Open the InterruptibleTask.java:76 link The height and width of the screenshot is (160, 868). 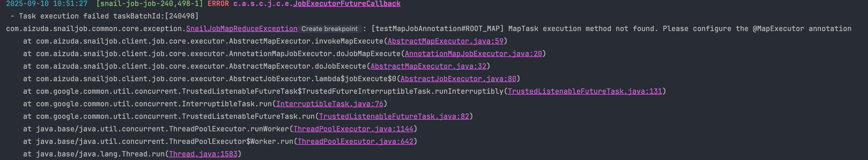[329, 104]
